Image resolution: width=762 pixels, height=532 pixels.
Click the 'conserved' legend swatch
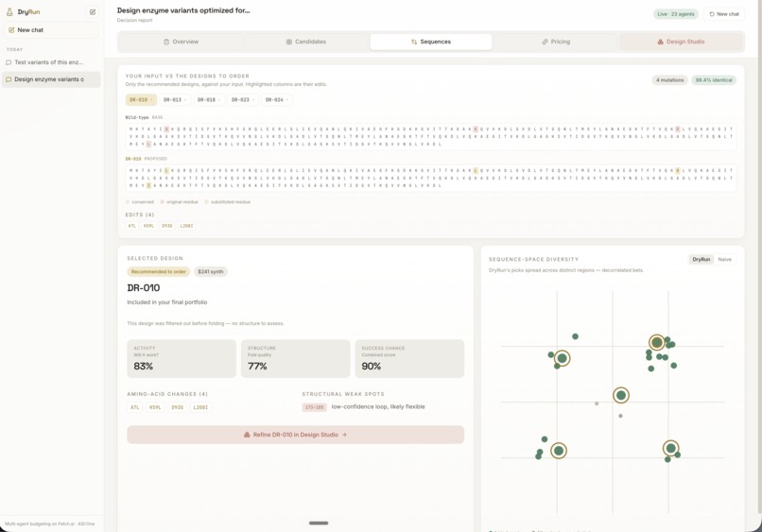128,202
